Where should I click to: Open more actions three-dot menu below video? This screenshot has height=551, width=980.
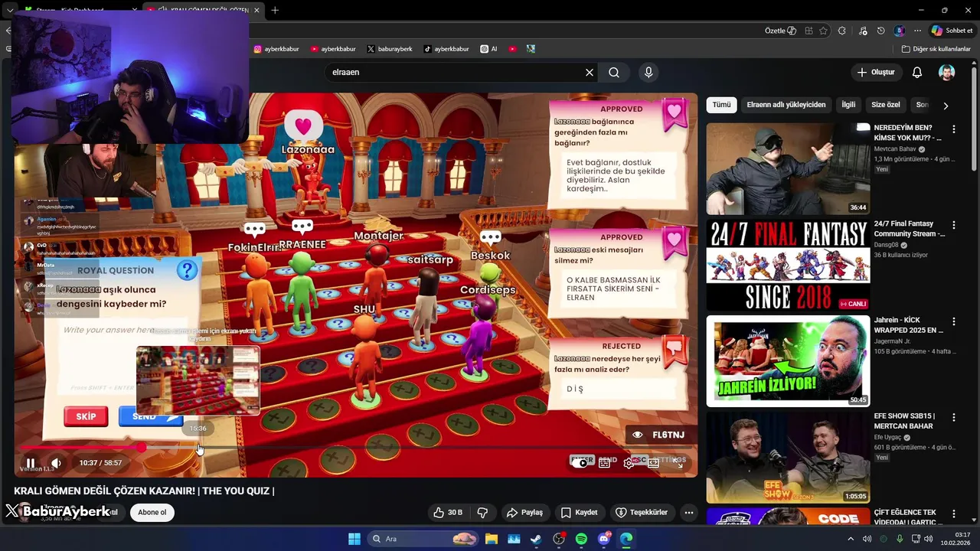pyautogui.click(x=689, y=512)
